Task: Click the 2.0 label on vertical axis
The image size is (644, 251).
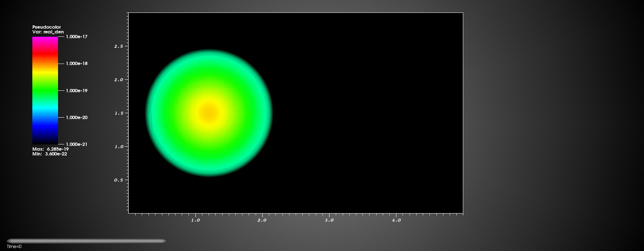Action: 119,80
